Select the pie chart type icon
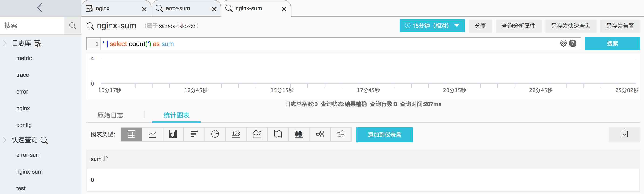Viewport: 644px width, 194px height. pyautogui.click(x=215, y=134)
